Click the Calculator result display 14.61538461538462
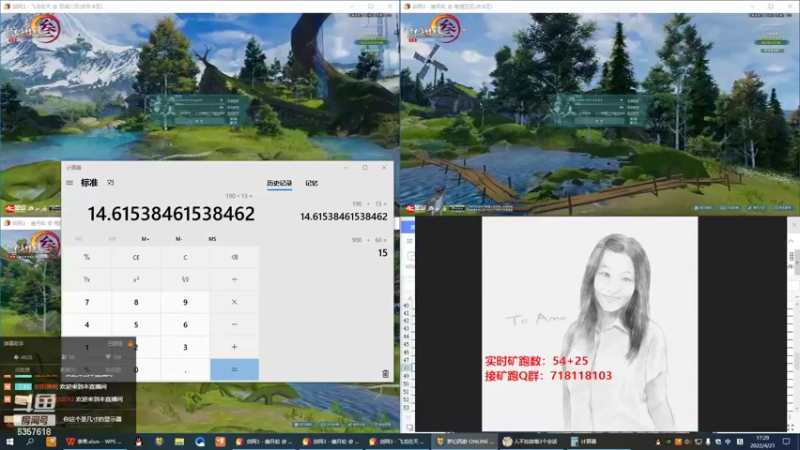 click(x=171, y=214)
